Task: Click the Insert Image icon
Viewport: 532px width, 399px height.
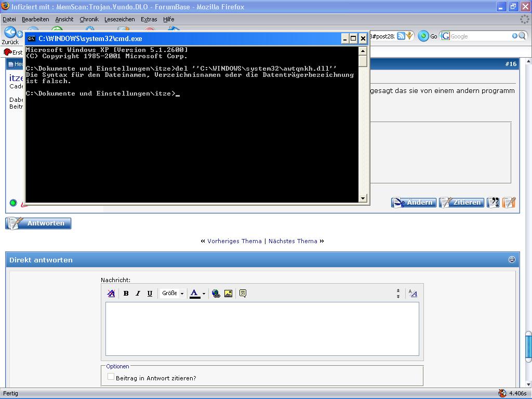Action: pos(229,294)
